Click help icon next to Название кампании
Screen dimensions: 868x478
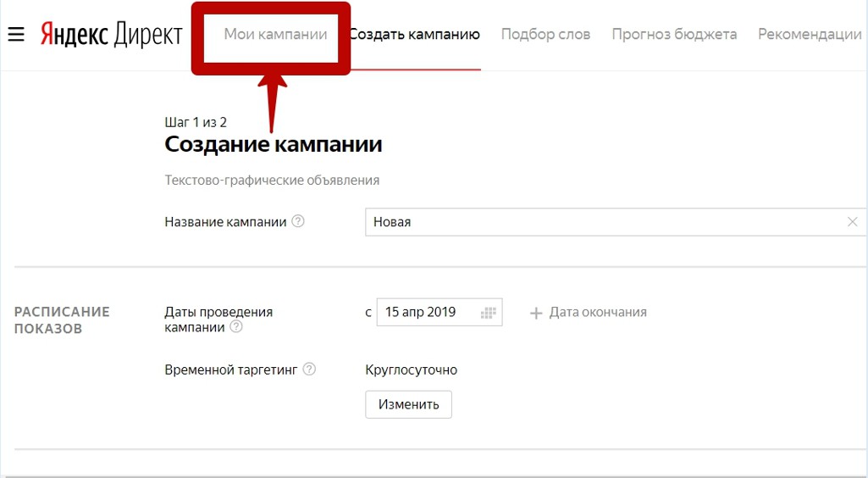(x=298, y=221)
